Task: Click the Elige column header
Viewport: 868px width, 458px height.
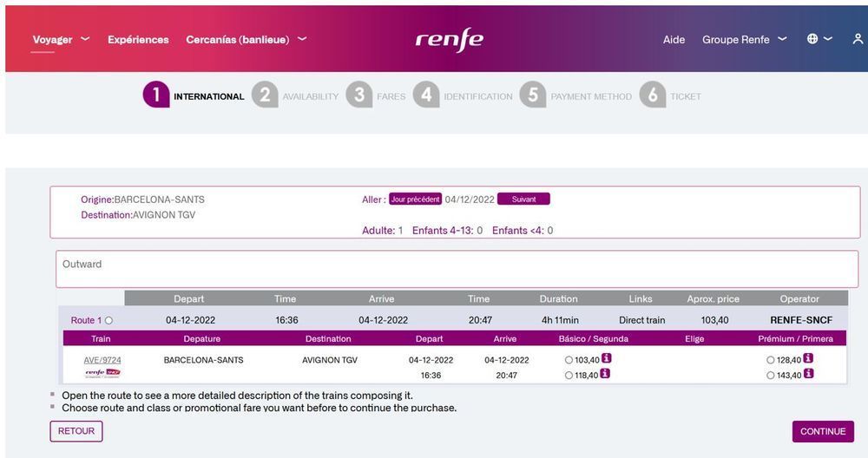Action: 694,338
